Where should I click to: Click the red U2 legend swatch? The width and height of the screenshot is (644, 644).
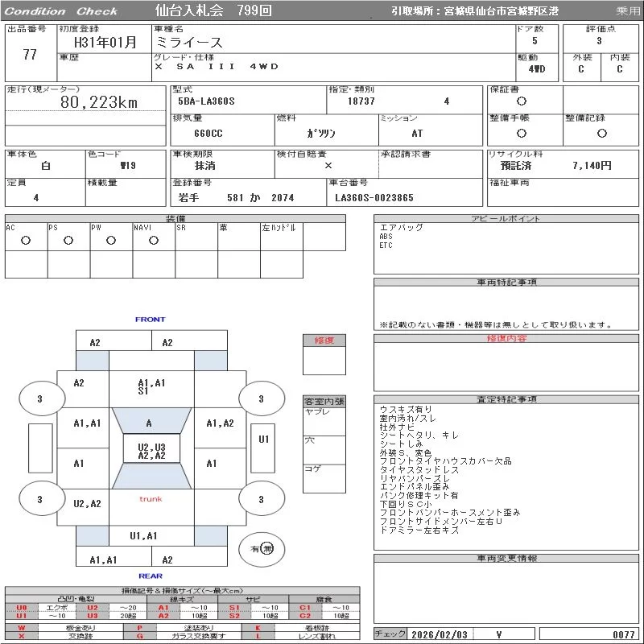(x=93, y=608)
